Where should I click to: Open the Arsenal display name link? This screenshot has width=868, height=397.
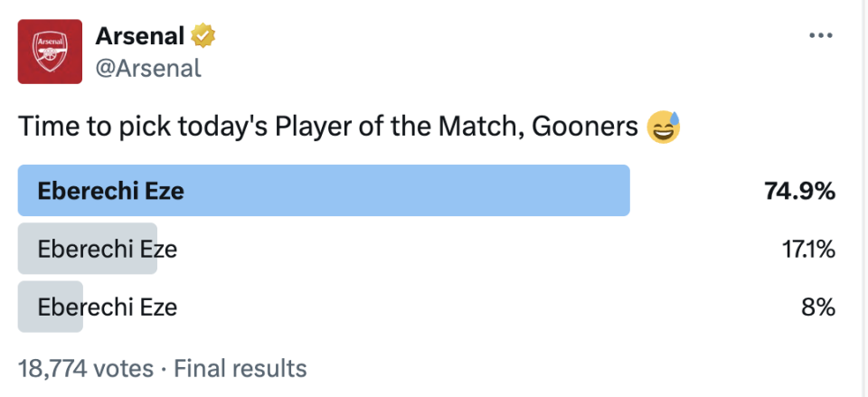(140, 36)
